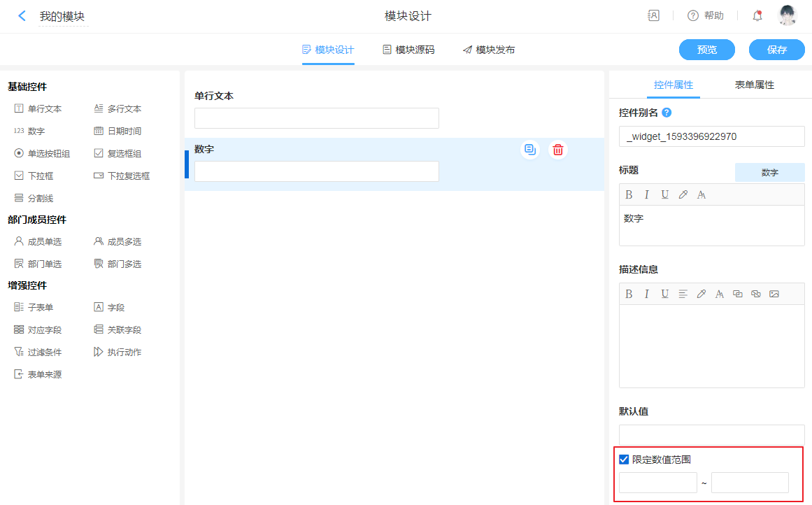Toggle bold in the 标题 editor toolbar
The width and height of the screenshot is (812, 505).
629,194
